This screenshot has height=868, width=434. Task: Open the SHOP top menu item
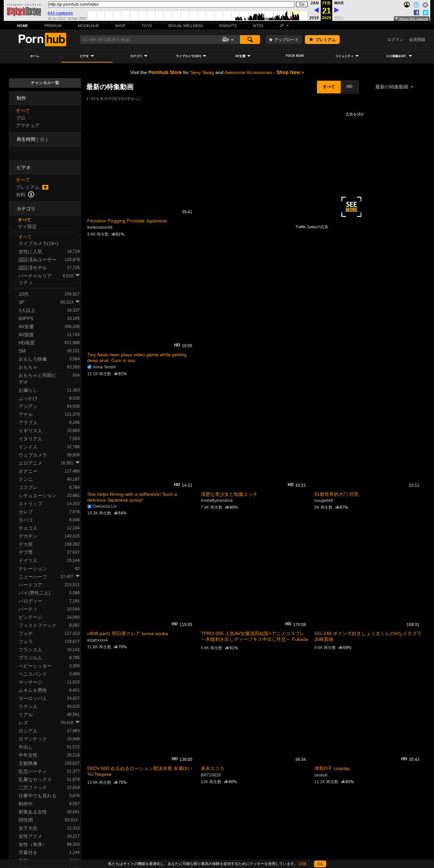[120, 26]
